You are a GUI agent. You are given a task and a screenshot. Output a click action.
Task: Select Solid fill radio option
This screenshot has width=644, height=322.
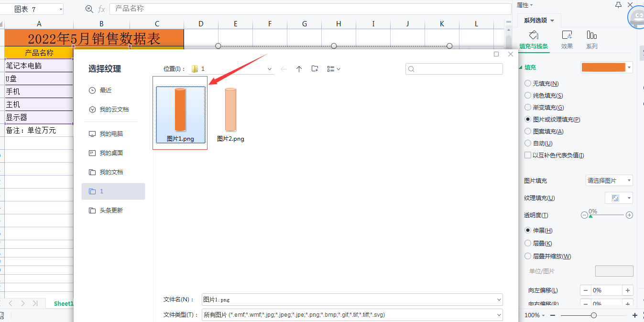[x=528, y=95]
